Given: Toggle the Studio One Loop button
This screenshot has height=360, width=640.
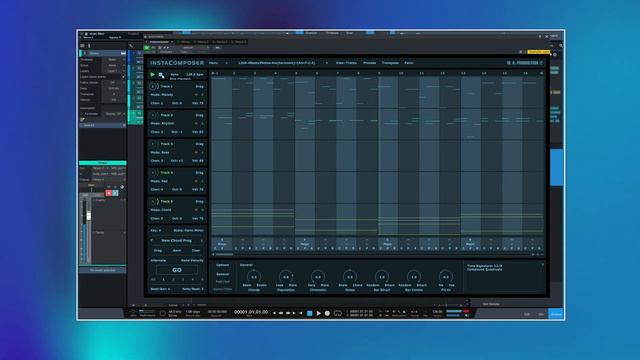Looking at the screenshot, I should point(338,313).
